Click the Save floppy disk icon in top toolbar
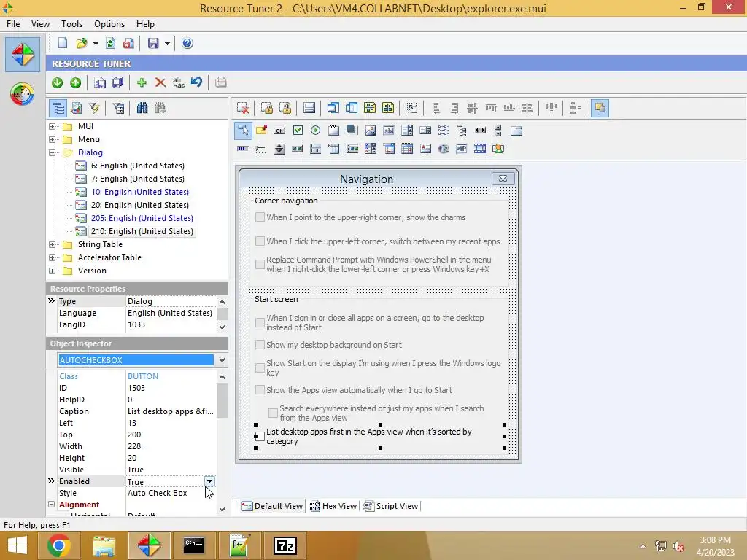747x560 pixels. (153, 43)
